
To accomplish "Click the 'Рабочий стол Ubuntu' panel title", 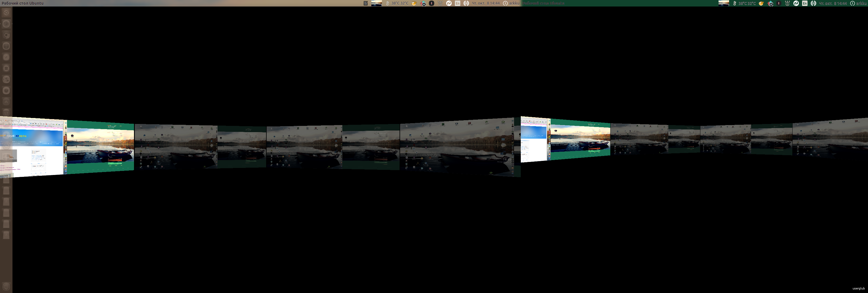I will click(x=23, y=3).
